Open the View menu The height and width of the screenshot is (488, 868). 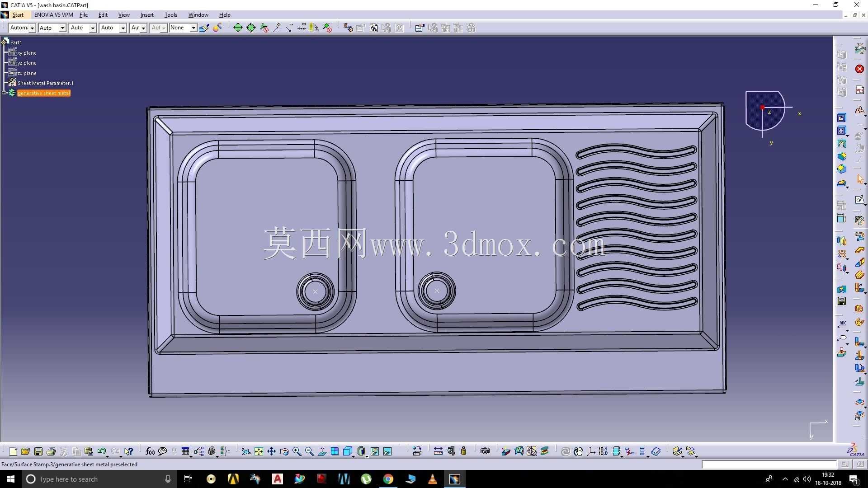(x=124, y=15)
